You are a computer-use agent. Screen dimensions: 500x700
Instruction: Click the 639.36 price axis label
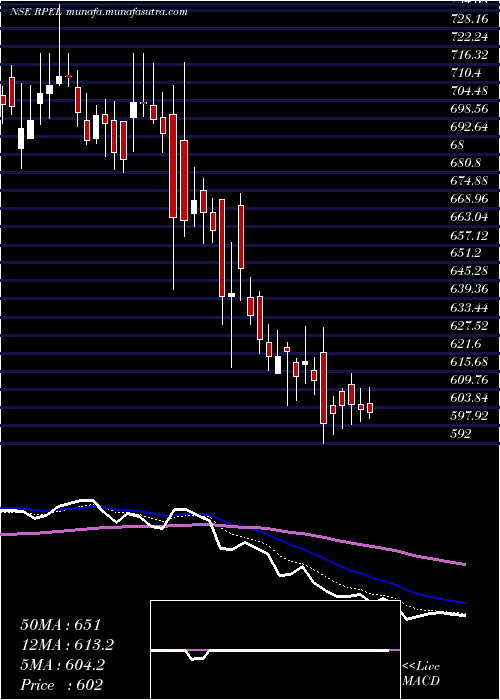[469, 289]
